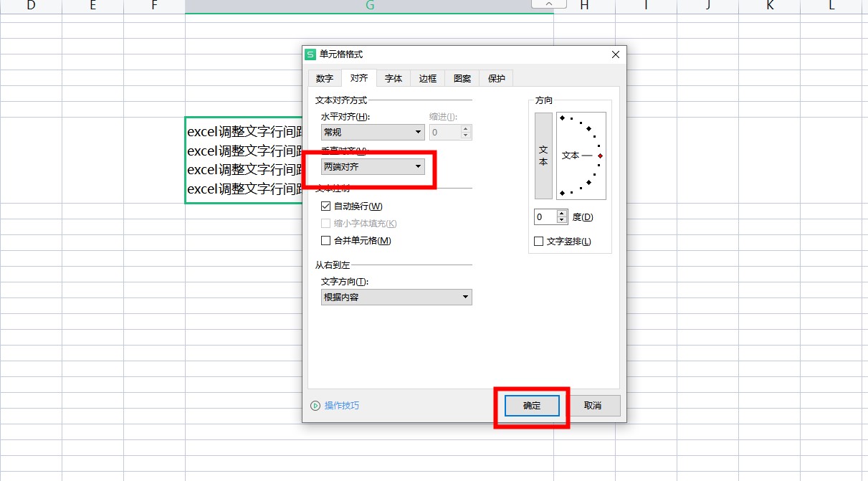
Task: Click the play icon beside 操作技巧
Action: pos(315,406)
